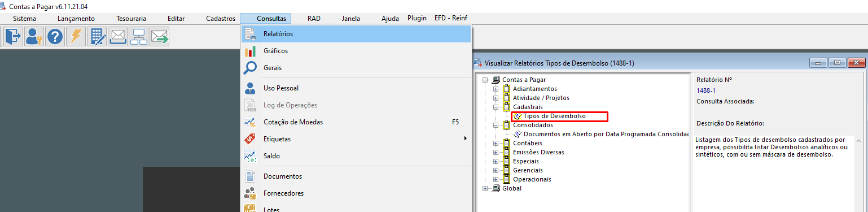868x212 pixels.
Task: Click the clipboard icon of Contábeis folder
Action: click(506, 143)
